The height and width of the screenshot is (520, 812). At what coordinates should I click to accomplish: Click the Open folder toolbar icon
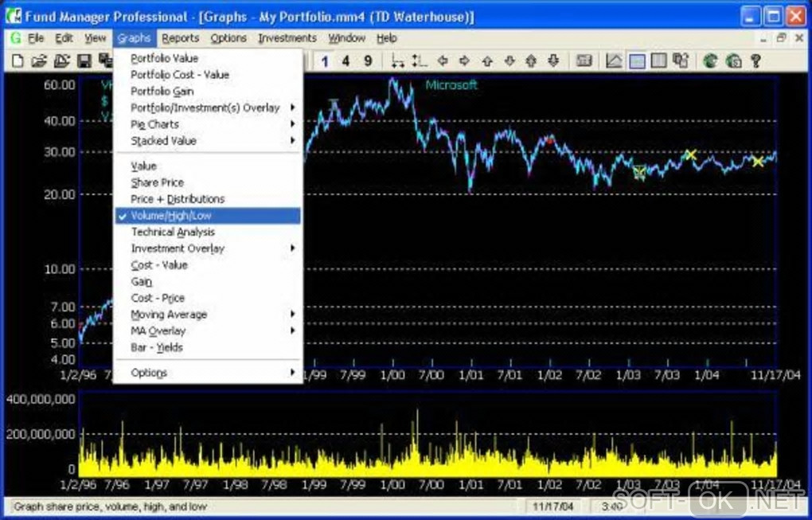[x=39, y=61]
